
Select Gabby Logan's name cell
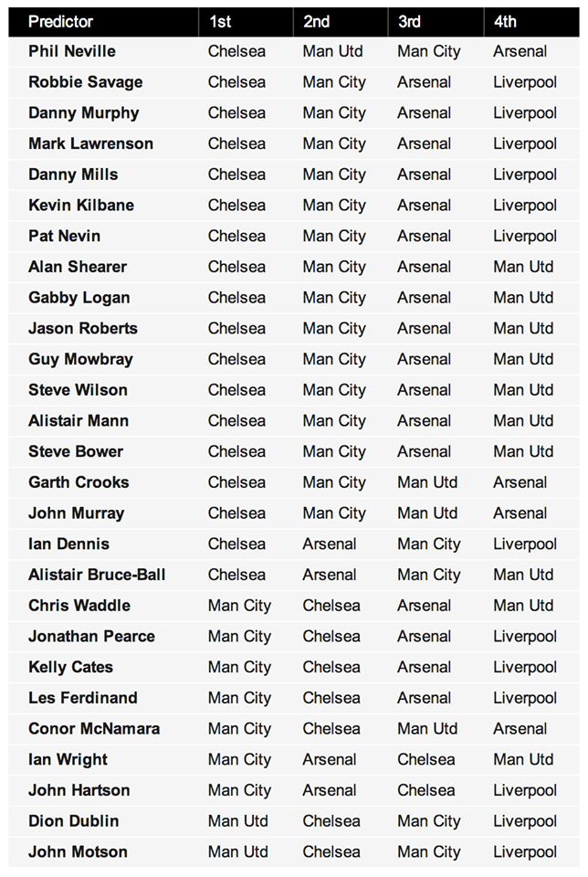click(x=79, y=298)
